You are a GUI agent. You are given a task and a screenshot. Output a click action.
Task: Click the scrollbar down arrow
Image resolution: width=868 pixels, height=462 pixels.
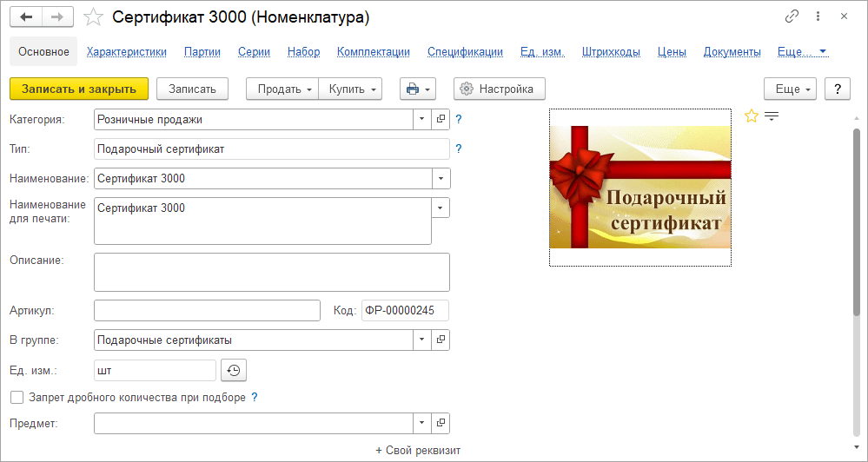(857, 446)
